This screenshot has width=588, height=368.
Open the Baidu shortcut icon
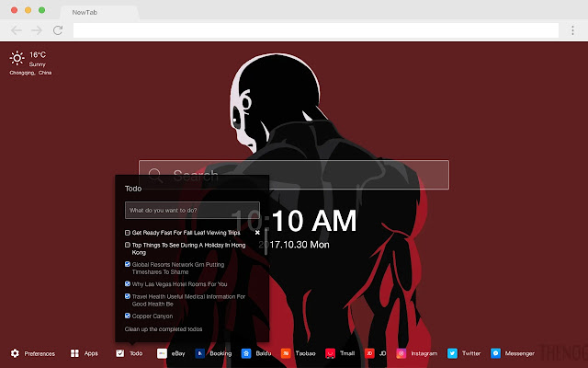[246, 353]
